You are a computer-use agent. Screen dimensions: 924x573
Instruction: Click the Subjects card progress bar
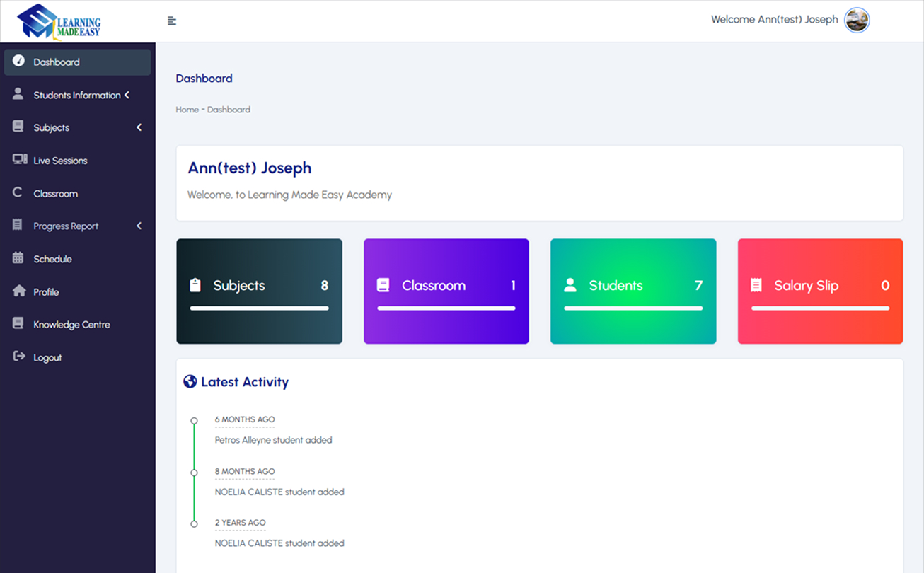(x=259, y=308)
